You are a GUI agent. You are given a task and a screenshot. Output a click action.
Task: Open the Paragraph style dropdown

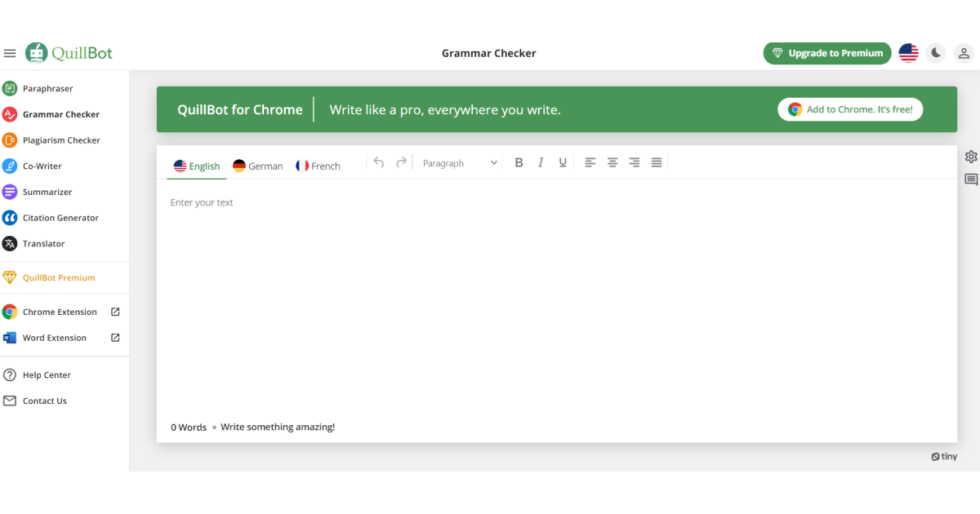point(460,163)
